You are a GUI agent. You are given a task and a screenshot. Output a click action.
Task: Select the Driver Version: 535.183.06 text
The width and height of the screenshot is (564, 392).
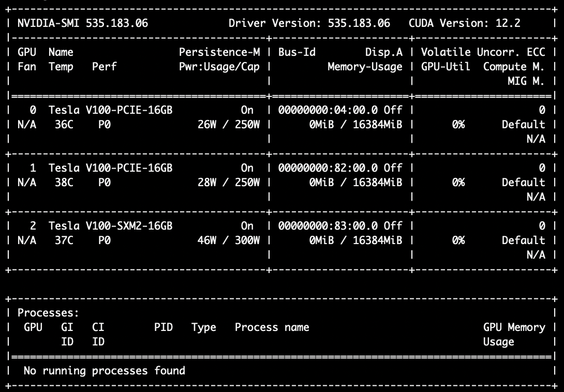point(309,23)
